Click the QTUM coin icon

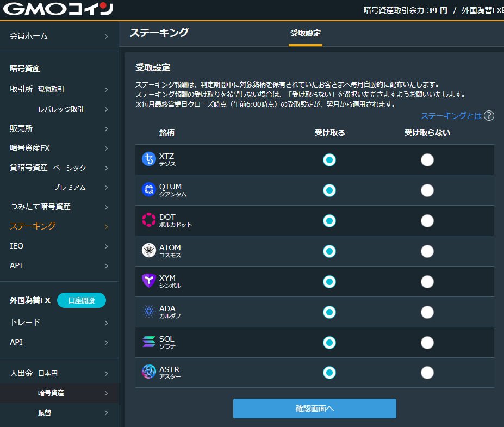(x=149, y=190)
